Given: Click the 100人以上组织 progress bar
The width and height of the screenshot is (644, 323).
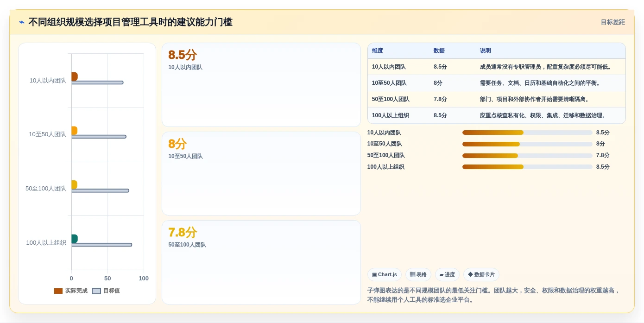Looking at the screenshot, I should click(x=527, y=167).
